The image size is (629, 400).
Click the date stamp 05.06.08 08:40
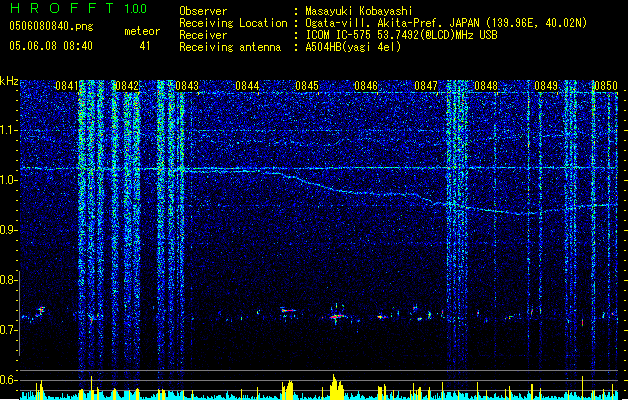(51, 46)
